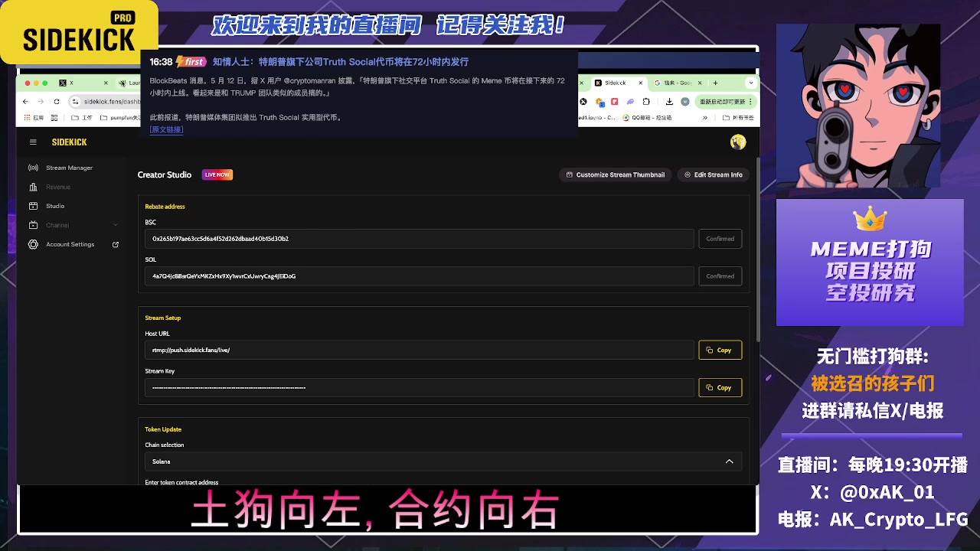Viewport: 980px width, 551px height.
Task: Expand the Channel submenu chevron
Action: [x=116, y=225]
